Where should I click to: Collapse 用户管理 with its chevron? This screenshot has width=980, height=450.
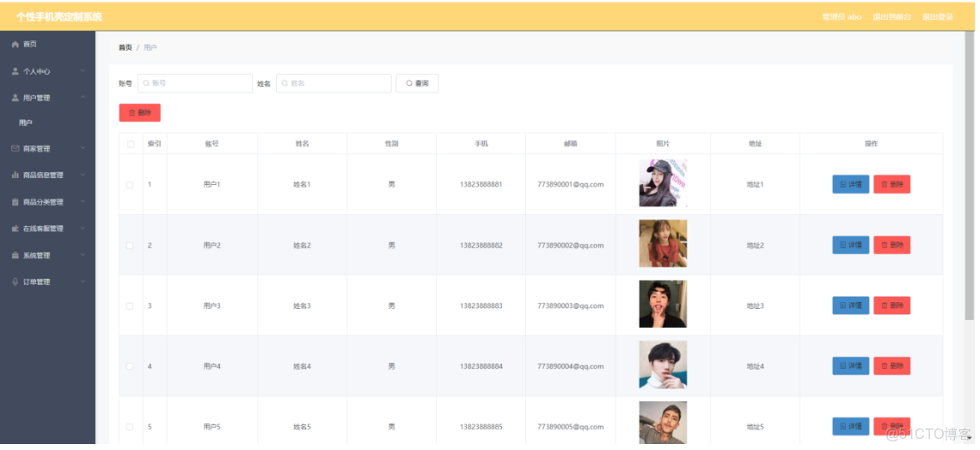click(83, 97)
